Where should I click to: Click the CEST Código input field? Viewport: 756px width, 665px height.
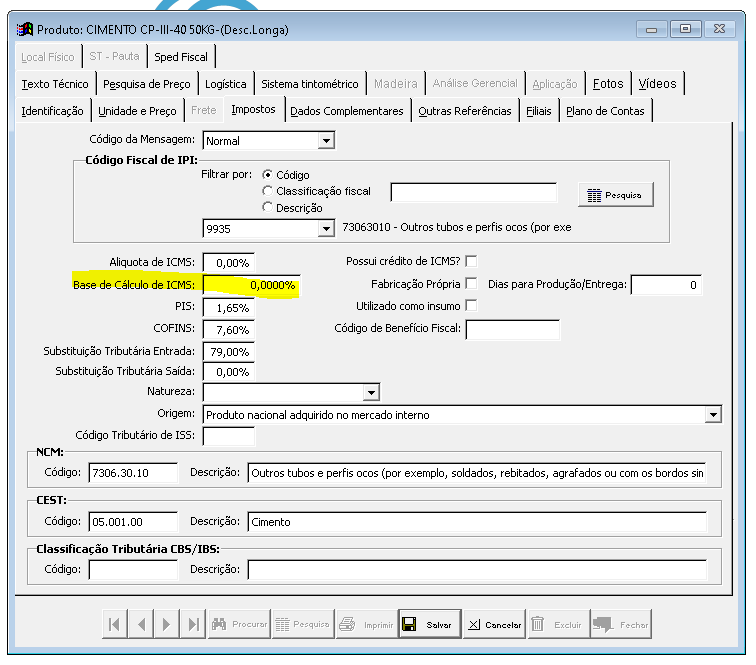coord(132,521)
